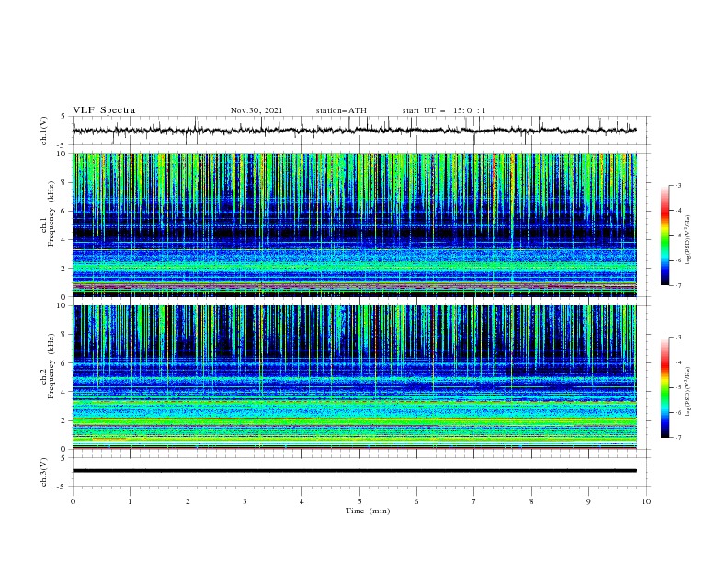Click the "ch.3(V)" axis label
728x563 pixels.
(x=44, y=472)
